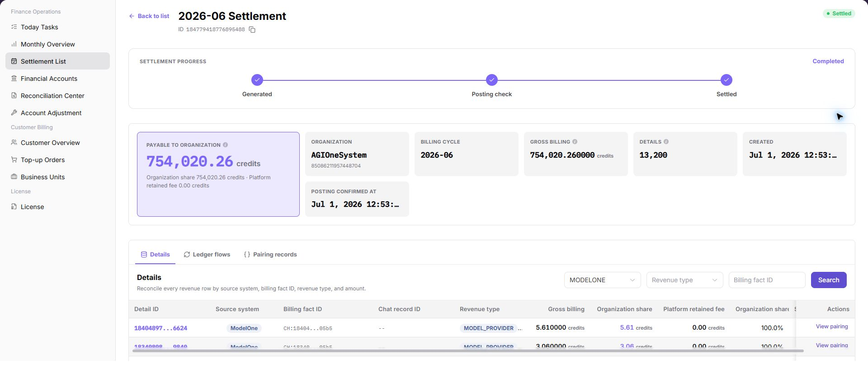The width and height of the screenshot is (868, 387).
Task: Open the Revenue type dropdown
Action: [x=684, y=280]
